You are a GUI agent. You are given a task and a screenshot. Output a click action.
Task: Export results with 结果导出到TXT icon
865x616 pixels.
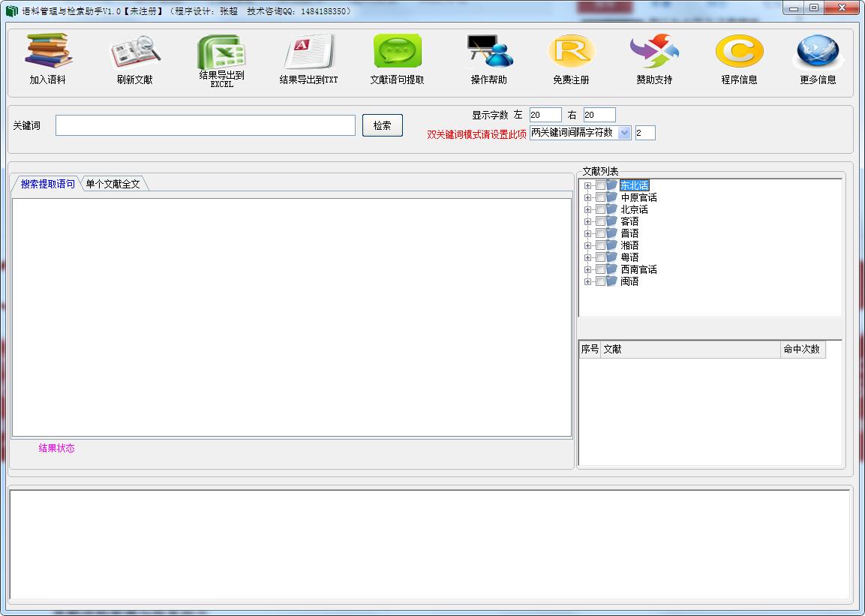click(x=309, y=52)
